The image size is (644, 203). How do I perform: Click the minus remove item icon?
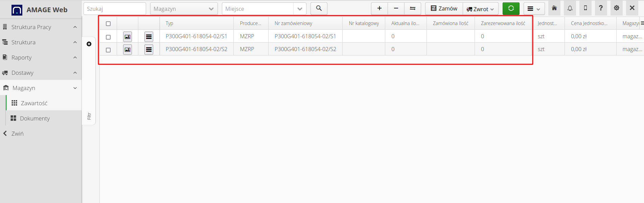coord(396,8)
